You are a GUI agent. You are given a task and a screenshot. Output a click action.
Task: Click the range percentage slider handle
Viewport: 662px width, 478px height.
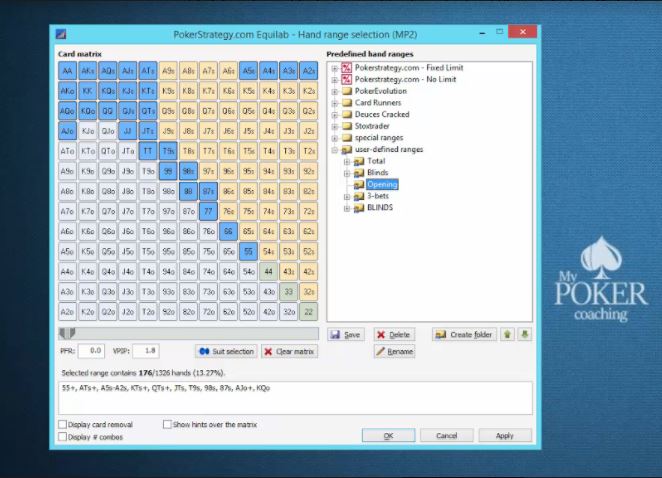(67, 333)
